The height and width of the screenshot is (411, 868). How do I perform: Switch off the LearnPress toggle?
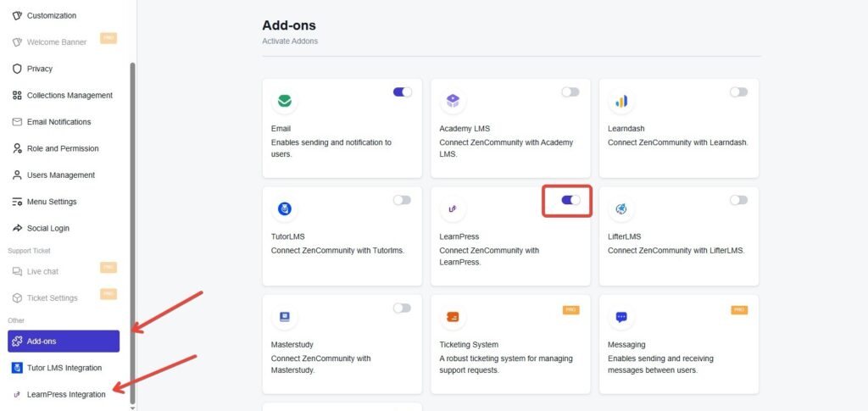pos(570,200)
